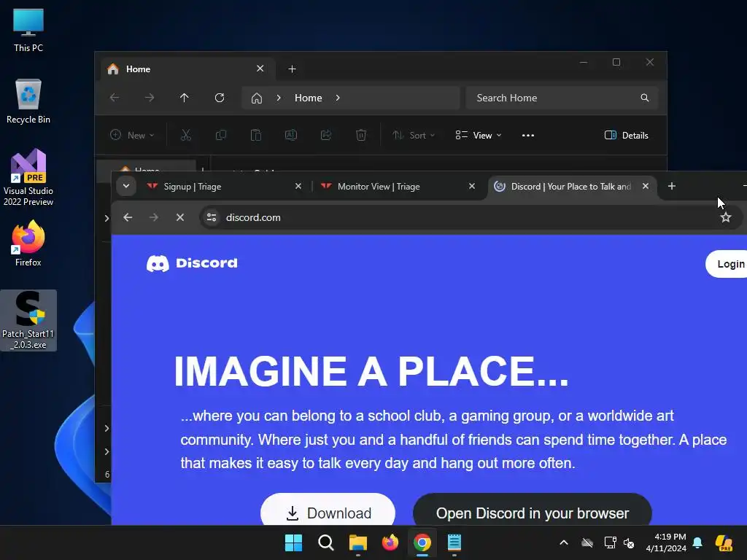
Task: Click the network tray icon
Action: point(610,542)
